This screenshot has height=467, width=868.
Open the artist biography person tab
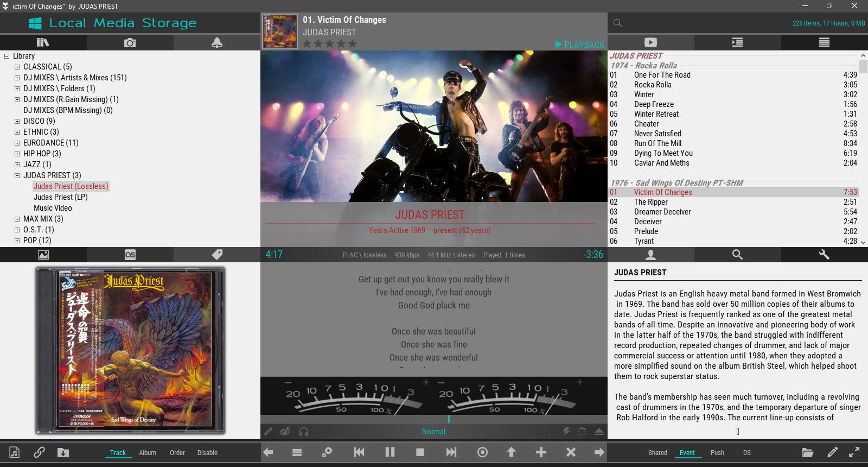point(650,255)
